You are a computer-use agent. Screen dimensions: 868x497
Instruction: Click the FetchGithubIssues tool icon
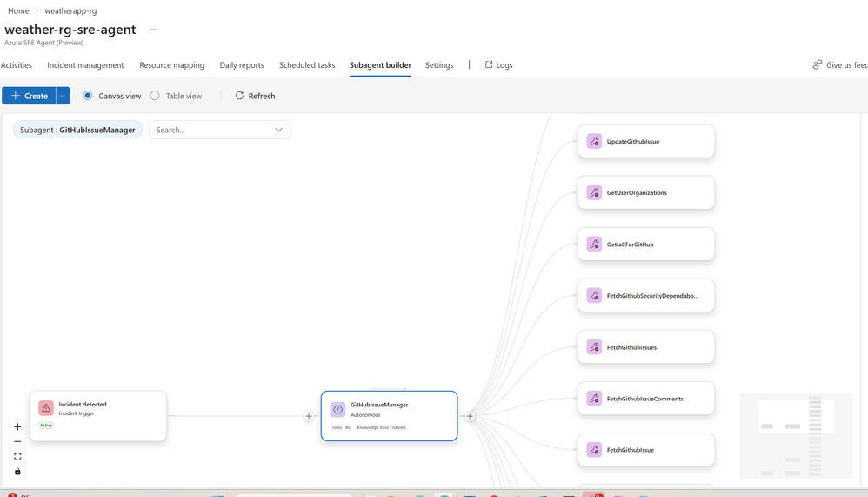(594, 347)
